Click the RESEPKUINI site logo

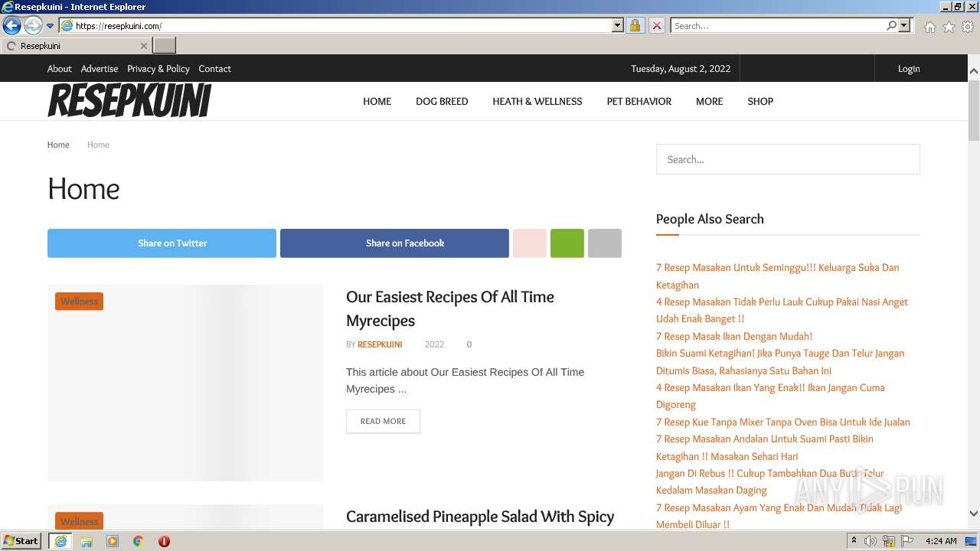(129, 101)
